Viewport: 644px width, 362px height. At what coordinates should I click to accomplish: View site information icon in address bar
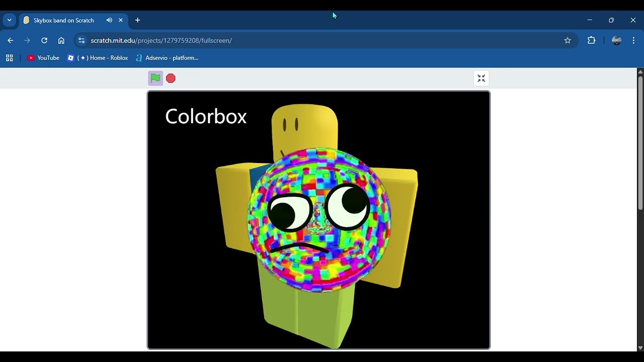(82, 40)
